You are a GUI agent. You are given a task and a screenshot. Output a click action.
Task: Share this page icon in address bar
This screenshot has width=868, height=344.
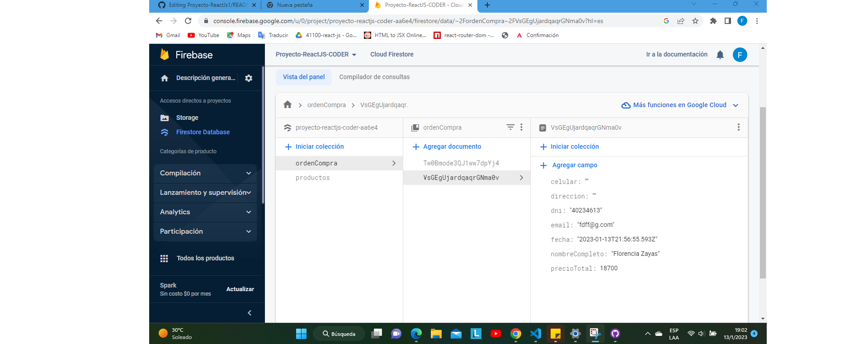[x=681, y=21]
